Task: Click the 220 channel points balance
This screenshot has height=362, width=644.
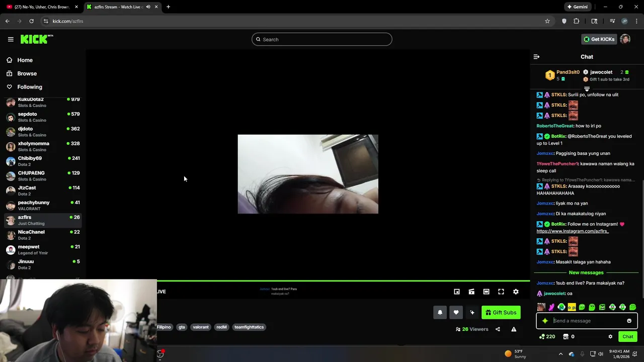Action: coord(547,337)
